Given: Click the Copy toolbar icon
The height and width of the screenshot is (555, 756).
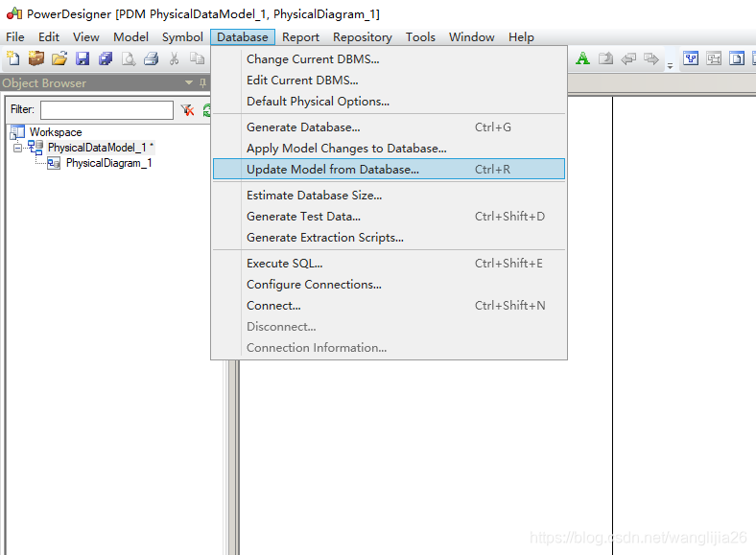Looking at the screenshot, I should pyautogui.click(x=197, y=58).
